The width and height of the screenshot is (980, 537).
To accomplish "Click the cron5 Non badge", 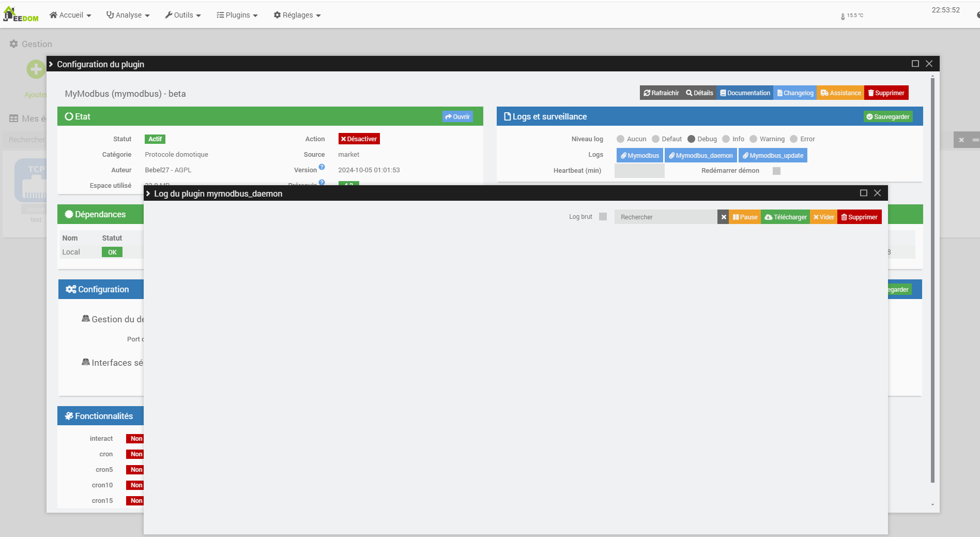I will [136, 470].
